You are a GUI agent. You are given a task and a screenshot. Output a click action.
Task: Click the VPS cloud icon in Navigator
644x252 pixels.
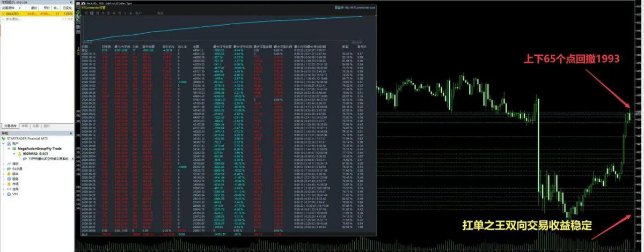pyautogui.click(x=9, y=194)
